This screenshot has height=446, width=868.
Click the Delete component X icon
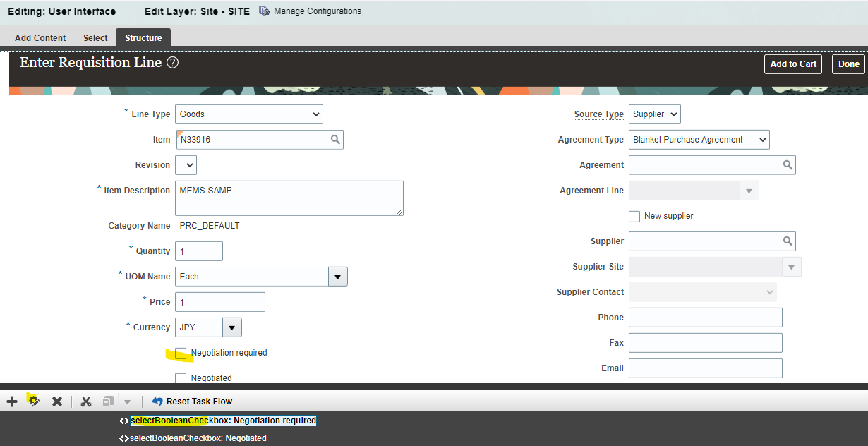57,401
